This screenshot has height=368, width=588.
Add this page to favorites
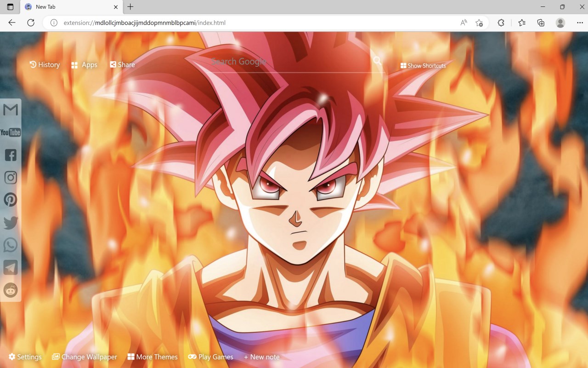479,23
